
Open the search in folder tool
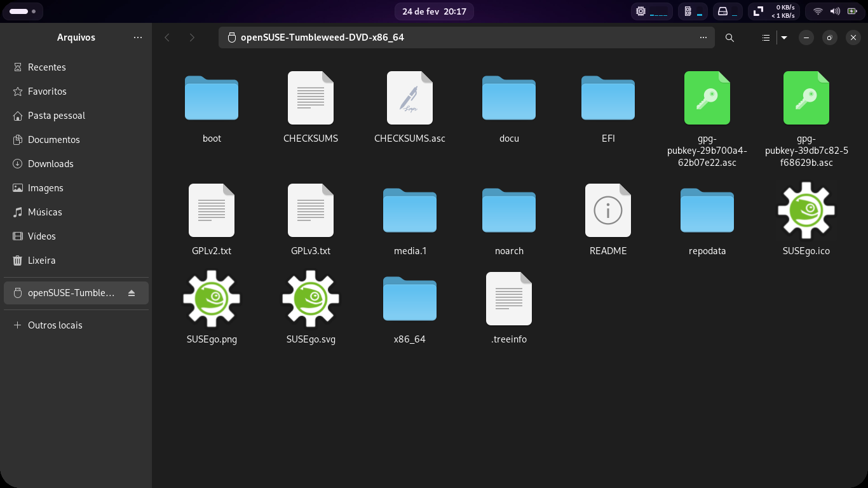729,37
